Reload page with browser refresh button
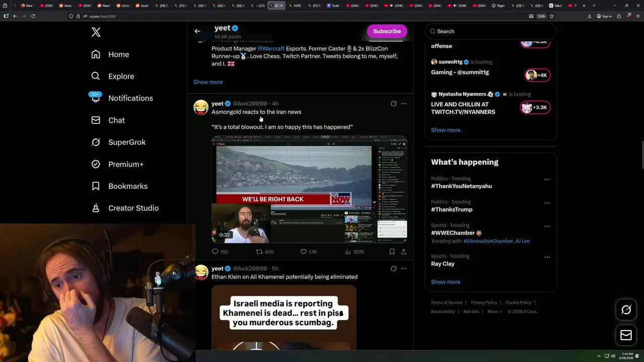 tap(33, 16)
